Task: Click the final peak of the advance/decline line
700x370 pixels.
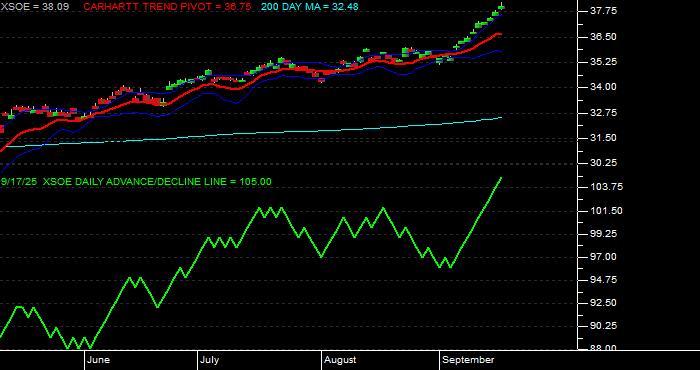Action: 501,178
